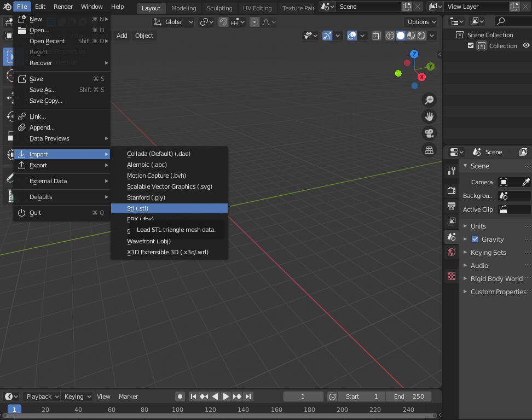The height and width of the screenshot is (420, 532).
Task: Click the Zoom magnifier icon in viewport
Action: (x=430, y=100)
